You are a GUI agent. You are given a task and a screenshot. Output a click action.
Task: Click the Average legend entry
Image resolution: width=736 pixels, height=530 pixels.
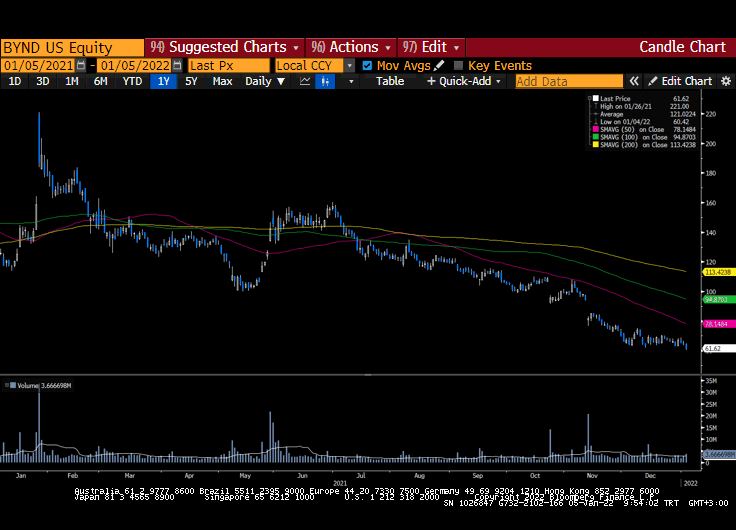coord(644,114)
